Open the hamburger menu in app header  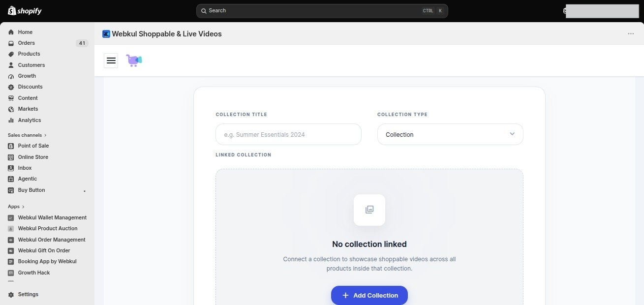click(111, 61)
